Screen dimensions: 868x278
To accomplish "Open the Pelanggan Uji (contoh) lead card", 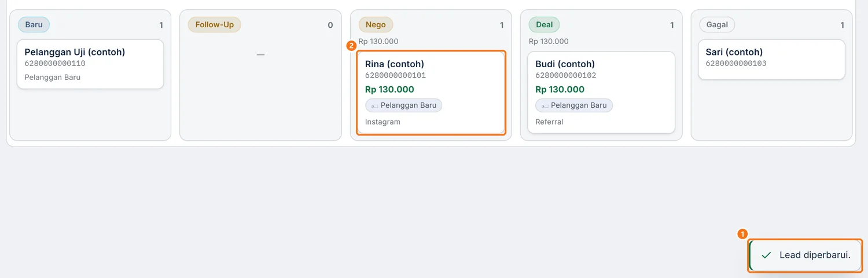I will [90, 64].
